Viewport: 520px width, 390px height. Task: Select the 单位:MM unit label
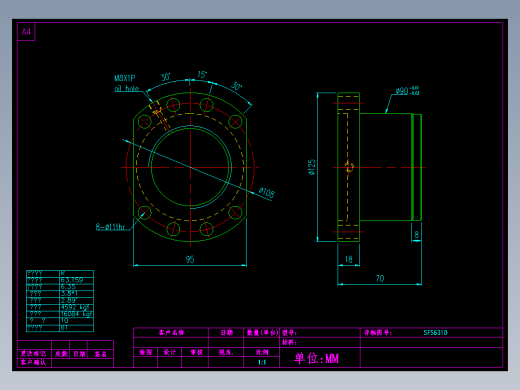click(x=316, y=358)
